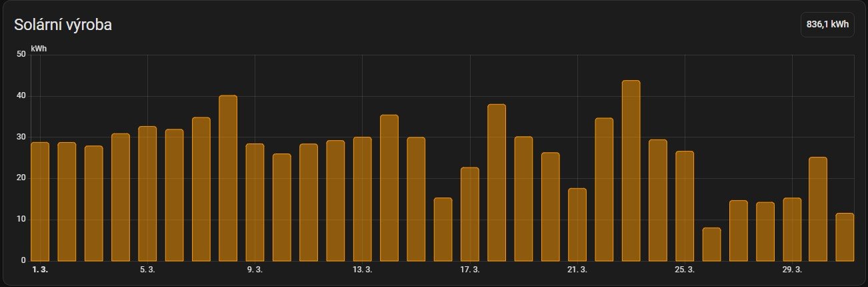This screenshot has height=287, width=868.
Task: Click the kWh unit label on the y-axis
Action: (39, 49)
